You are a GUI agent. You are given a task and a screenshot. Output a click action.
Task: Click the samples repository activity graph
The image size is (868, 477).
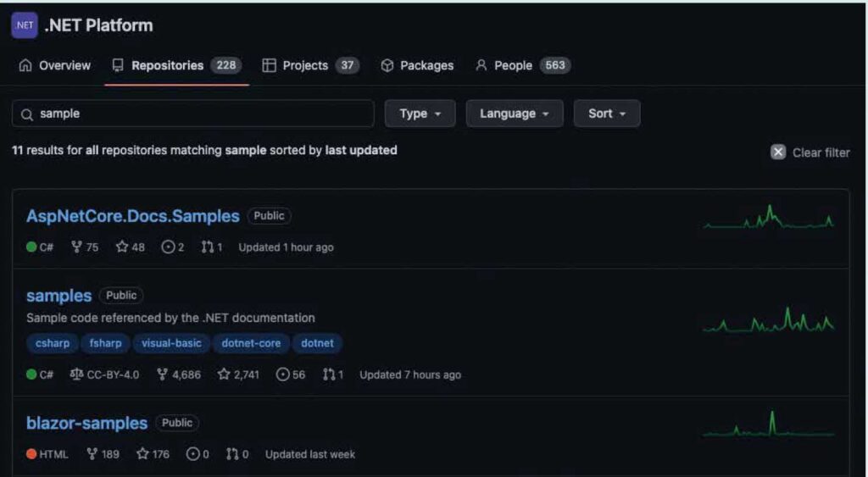point(769,320)
